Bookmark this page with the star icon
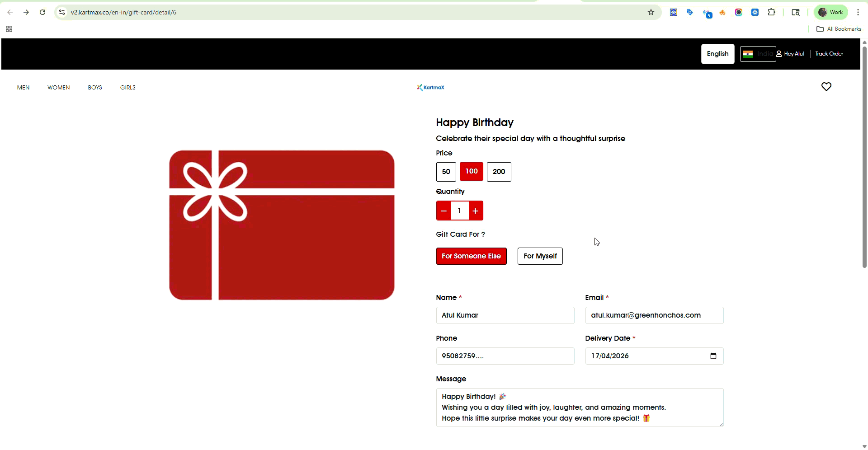Image resolution: width=868 pixels, height=450 pixels. pos(651,12)
